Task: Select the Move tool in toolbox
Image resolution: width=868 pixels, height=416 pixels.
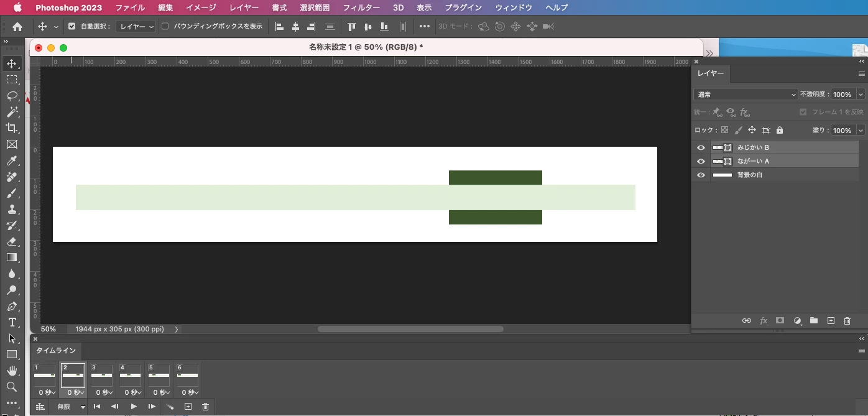Action: pos(12,63)
